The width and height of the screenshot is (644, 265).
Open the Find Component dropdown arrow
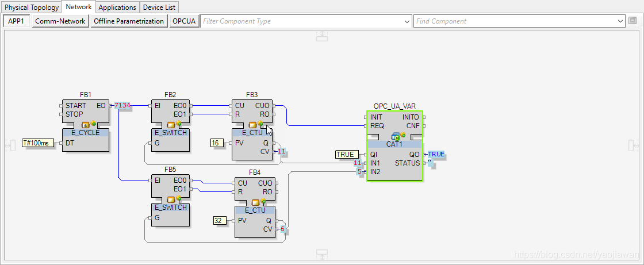[x=620, y=21]
